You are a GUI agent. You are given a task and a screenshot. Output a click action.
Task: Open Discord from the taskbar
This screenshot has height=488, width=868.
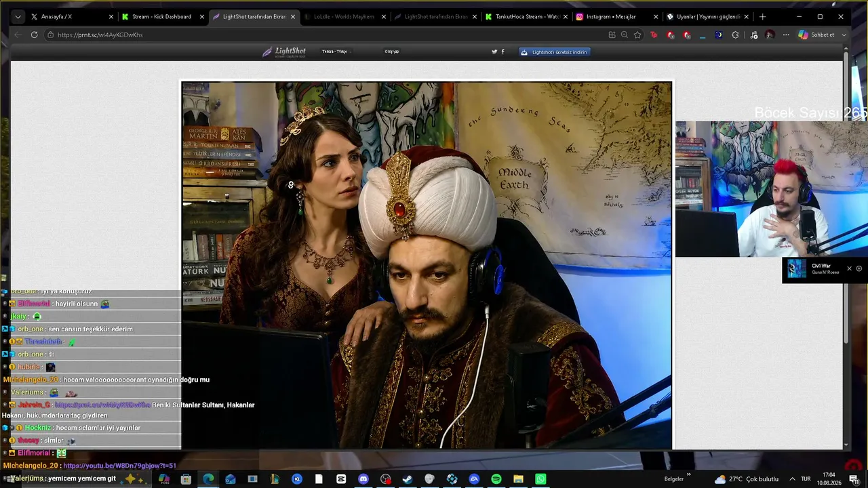[x=363, y=479]
